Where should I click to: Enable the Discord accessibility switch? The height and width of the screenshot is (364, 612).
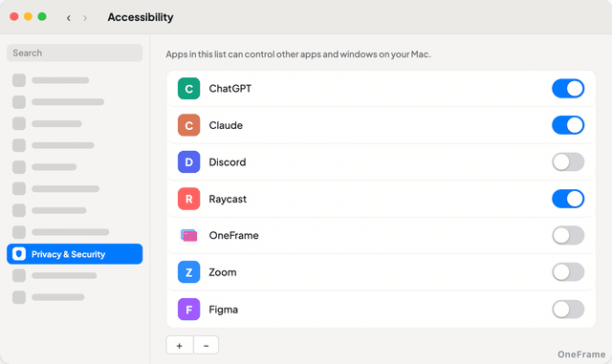click(x=568, y=161)
